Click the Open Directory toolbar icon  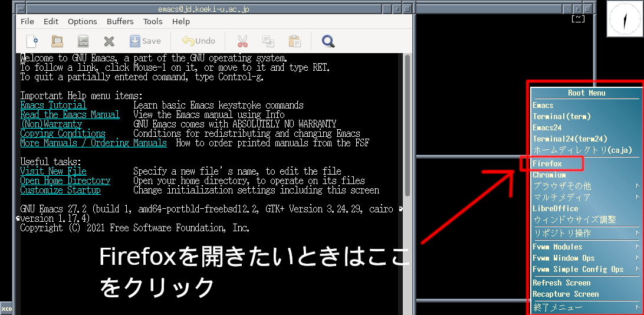click(83, 41)
